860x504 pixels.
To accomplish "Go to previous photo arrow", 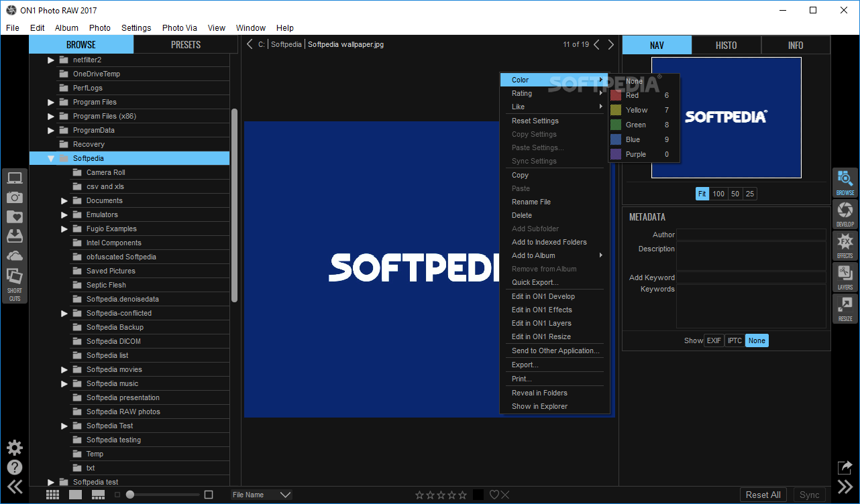I will (x=596, y=45).
